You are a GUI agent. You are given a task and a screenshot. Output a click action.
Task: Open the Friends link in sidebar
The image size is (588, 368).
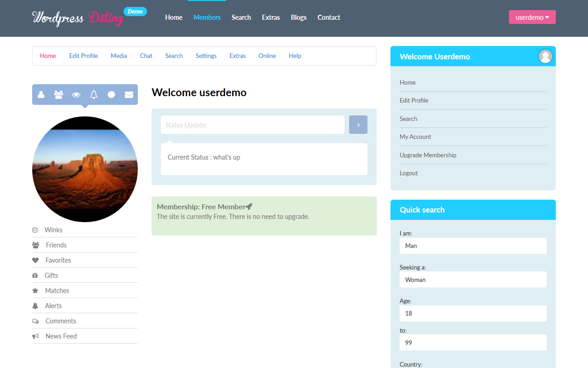pyautogui.click(x=56, y=245)
